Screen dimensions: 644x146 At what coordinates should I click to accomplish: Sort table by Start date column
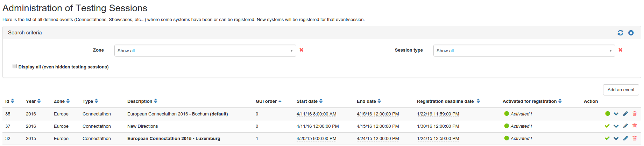(x=309, y=101)
